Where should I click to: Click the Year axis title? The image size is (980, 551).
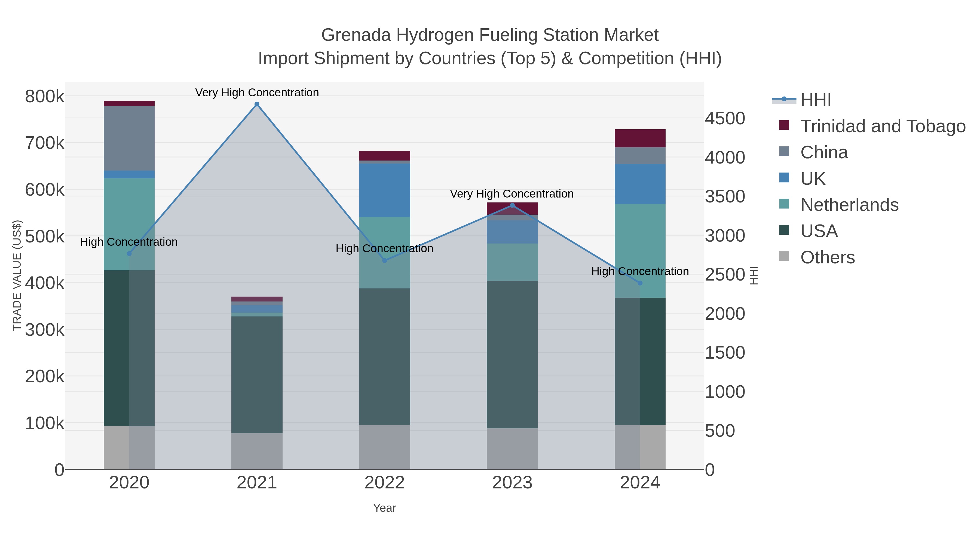click(385, 508)
